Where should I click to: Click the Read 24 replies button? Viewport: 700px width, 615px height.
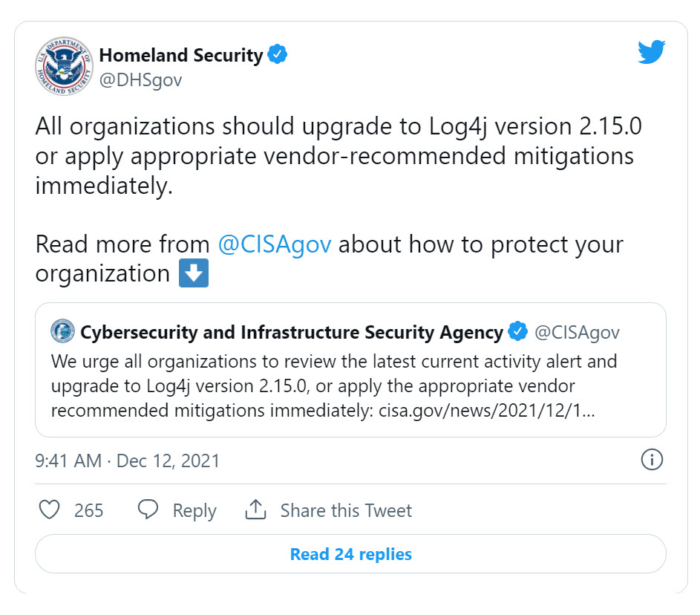point(350,554)
